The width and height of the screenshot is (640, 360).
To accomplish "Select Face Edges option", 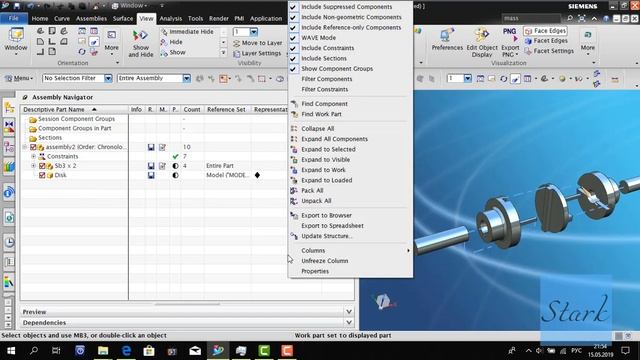I will tap(545, 31).
